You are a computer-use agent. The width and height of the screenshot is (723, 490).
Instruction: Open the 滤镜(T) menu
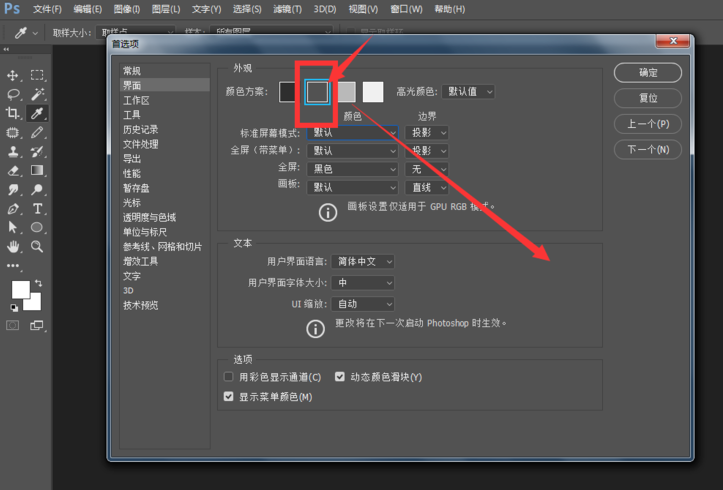tap(288, 9)
